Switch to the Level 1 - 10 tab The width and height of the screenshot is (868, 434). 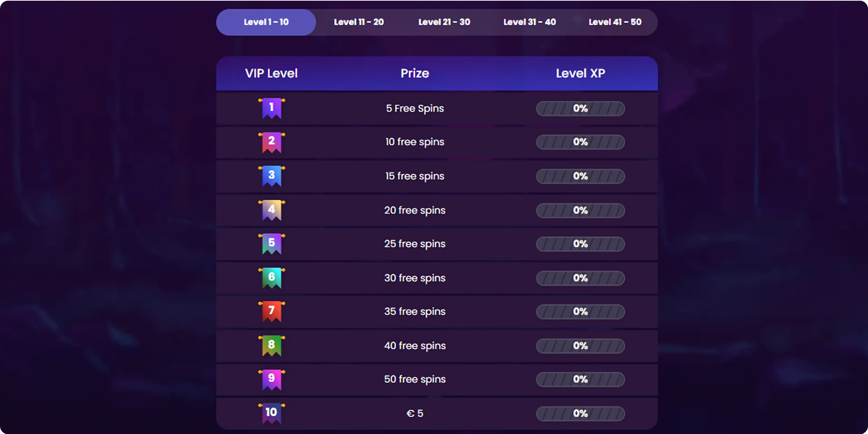[x=266, y=22]
